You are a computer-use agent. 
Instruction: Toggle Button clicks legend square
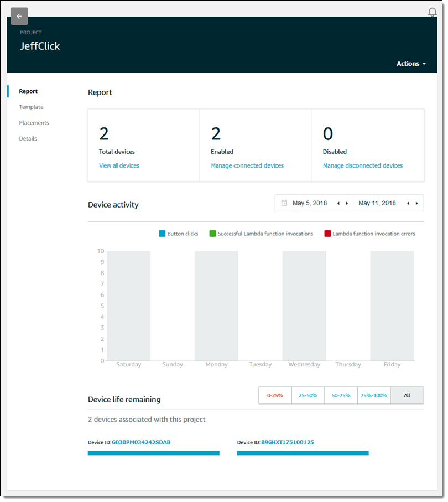pos(162,234)
